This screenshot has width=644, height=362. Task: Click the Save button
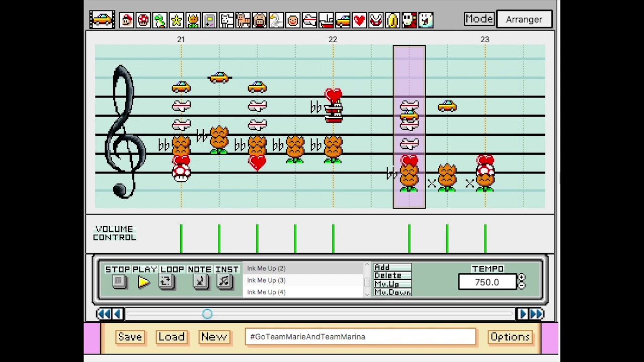click(x=130, y=337)
